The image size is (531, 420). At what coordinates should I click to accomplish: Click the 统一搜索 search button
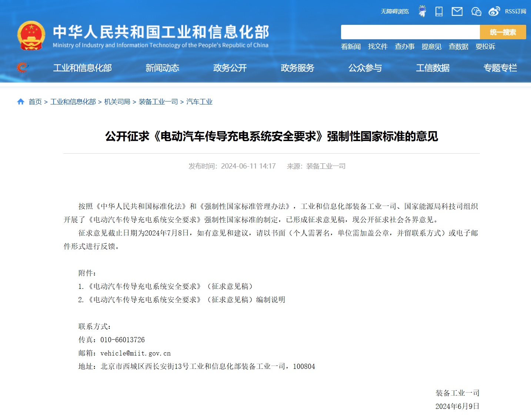[503, 32]
